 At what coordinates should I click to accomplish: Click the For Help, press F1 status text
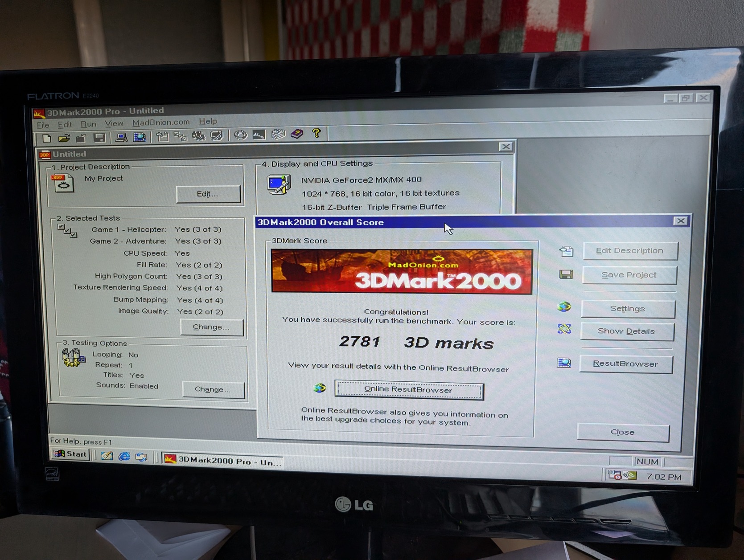[81, 441]
